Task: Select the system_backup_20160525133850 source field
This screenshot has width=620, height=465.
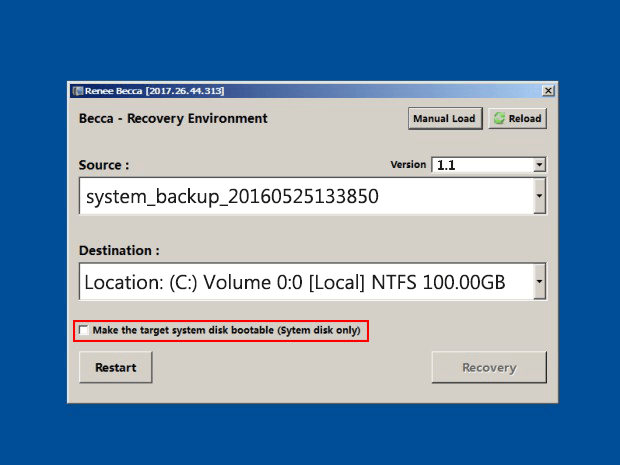Action: (x=306, y=196)
